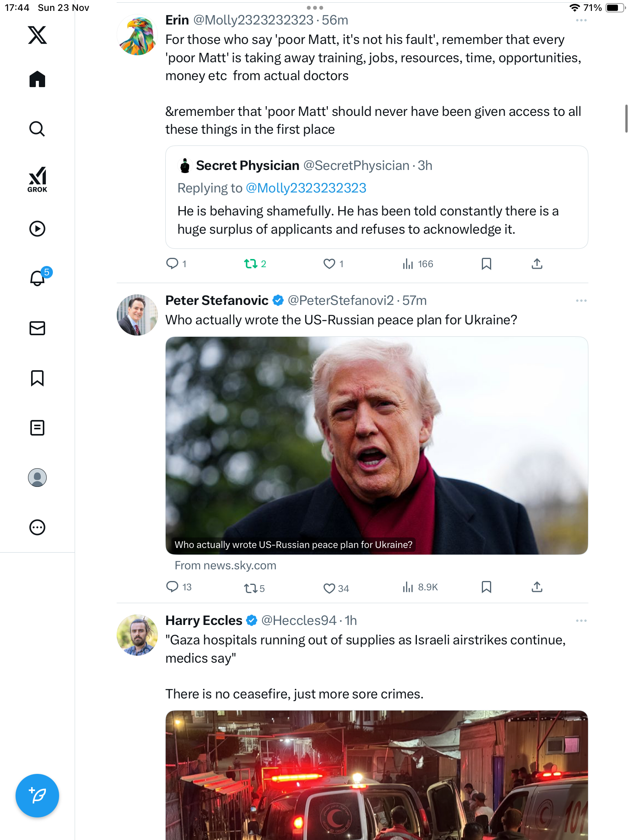The width and height of the screenshot is (630, 840).
Task: Tap the compose new post button
Action: coord(37,795)
